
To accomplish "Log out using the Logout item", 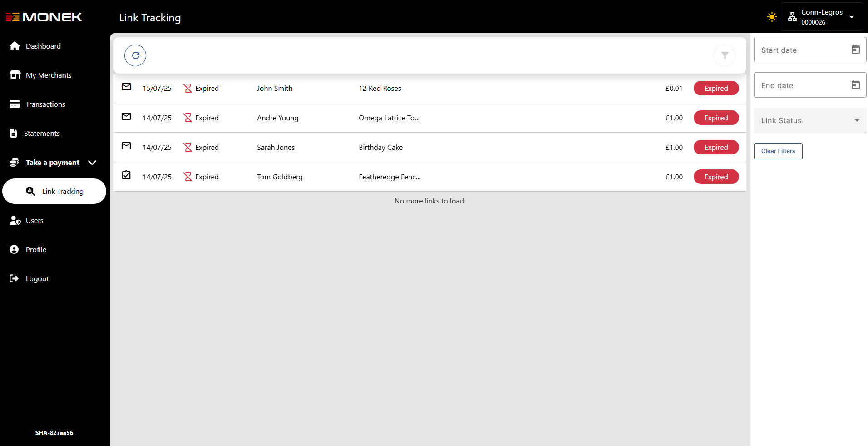I will (37, 279).
